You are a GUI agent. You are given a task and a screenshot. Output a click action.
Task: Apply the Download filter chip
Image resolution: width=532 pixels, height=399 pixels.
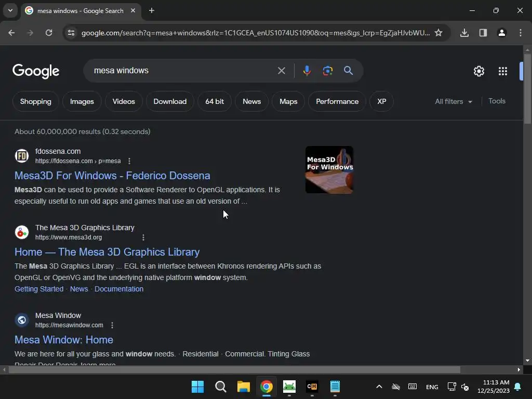click(x=170, y=101)
